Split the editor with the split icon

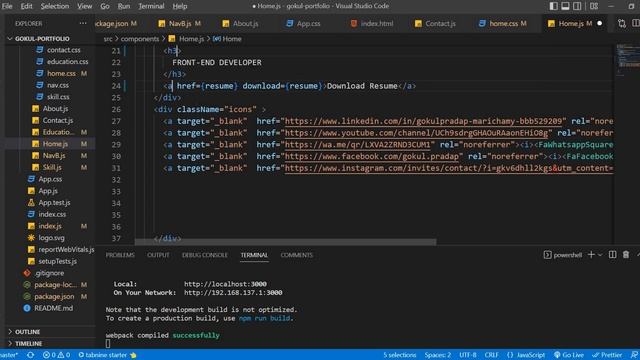point(636,24)
